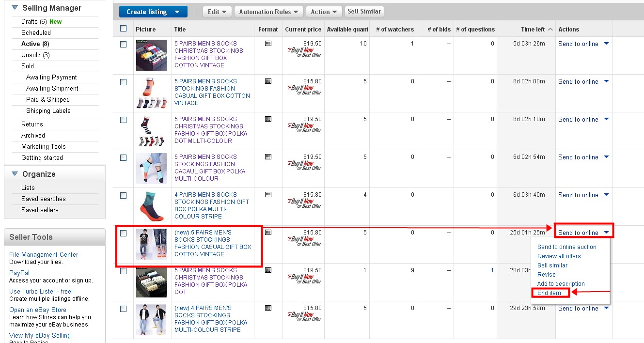This screenshot has height=343, width=644.
Task: Open the thumbnail of the Cacaul Gift Box listing
Action: tap(152, 169)
